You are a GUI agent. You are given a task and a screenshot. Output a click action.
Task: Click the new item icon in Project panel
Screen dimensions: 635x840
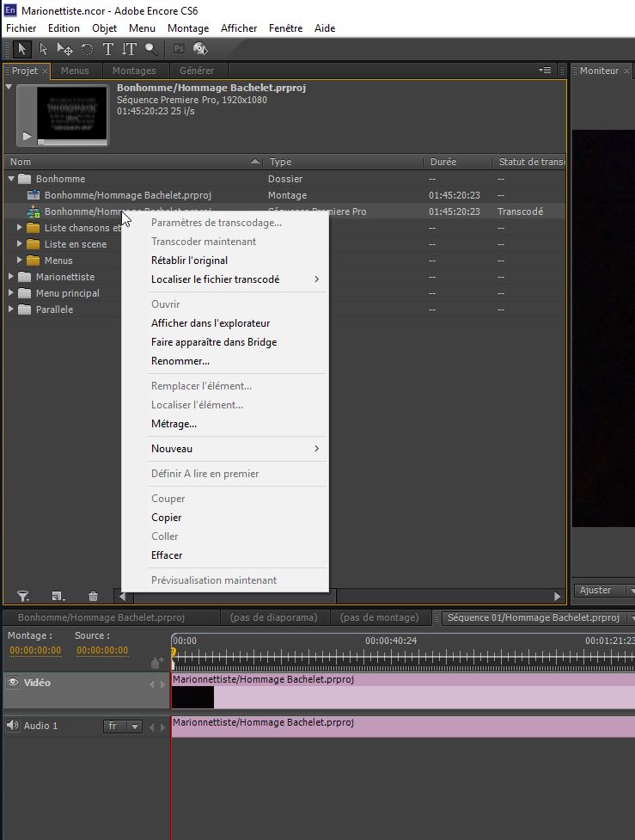(58, 596)
